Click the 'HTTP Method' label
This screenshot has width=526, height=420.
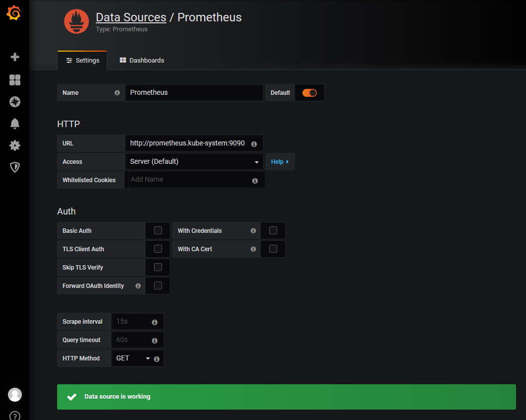coord(81,358)
